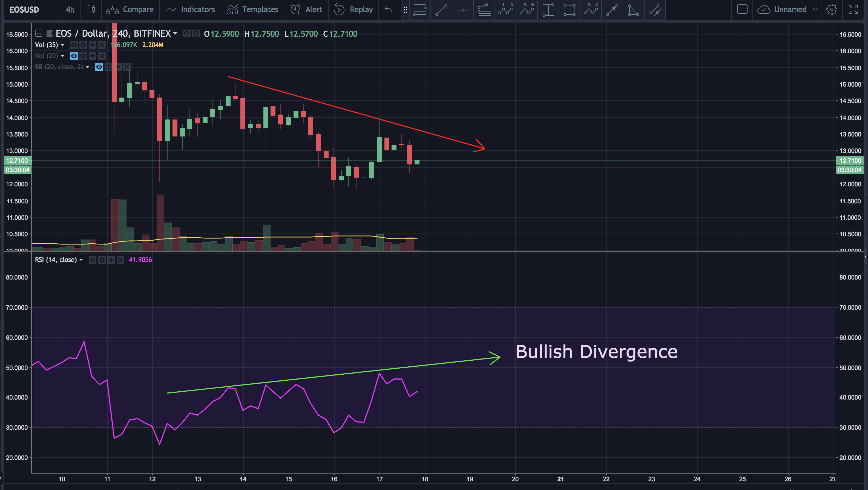868x490 pixels.
Task: Remove the Vol (35) indicator
Action: click(x=102, y=45)
